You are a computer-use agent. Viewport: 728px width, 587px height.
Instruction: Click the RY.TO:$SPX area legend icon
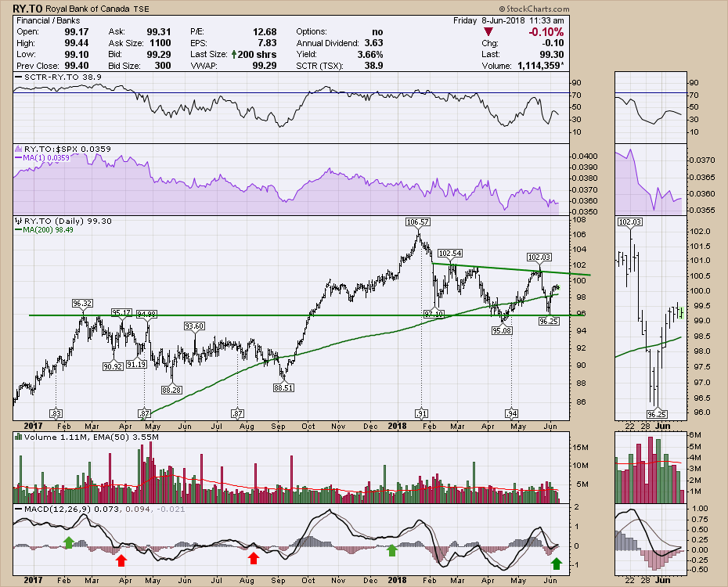[x=19, y=149]
